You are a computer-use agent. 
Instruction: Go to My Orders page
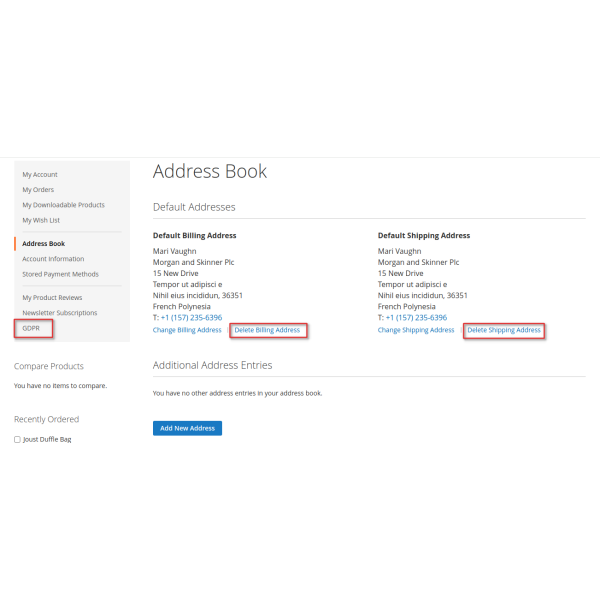38,189
